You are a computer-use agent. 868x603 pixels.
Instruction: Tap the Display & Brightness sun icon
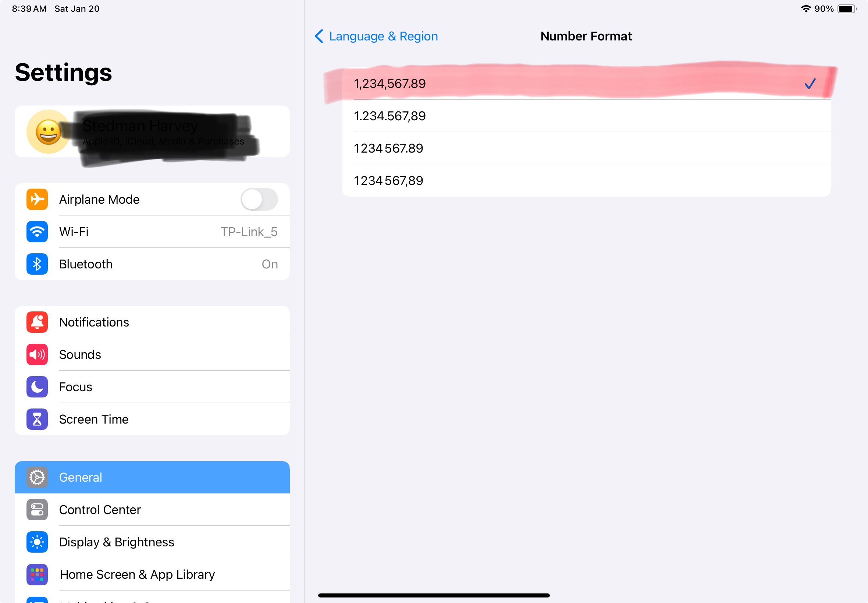click(x=37, y=542)
